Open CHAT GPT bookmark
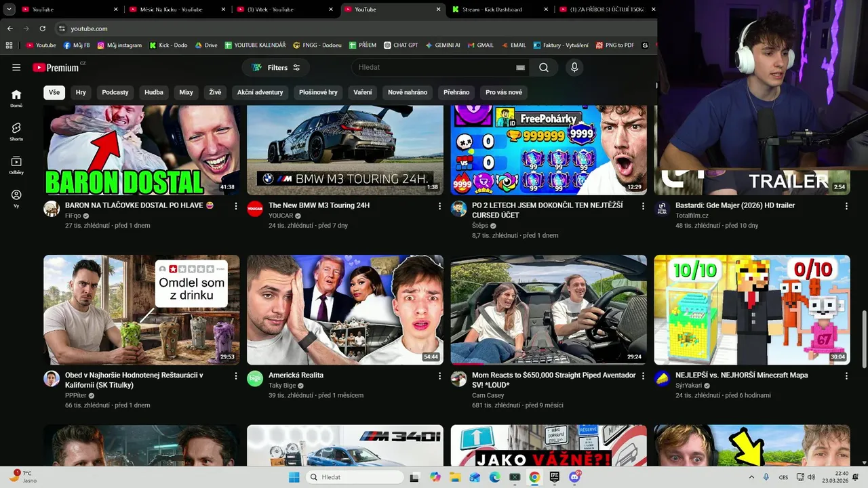The height and width of the screenshot is (488, 868). click(400, 45)
